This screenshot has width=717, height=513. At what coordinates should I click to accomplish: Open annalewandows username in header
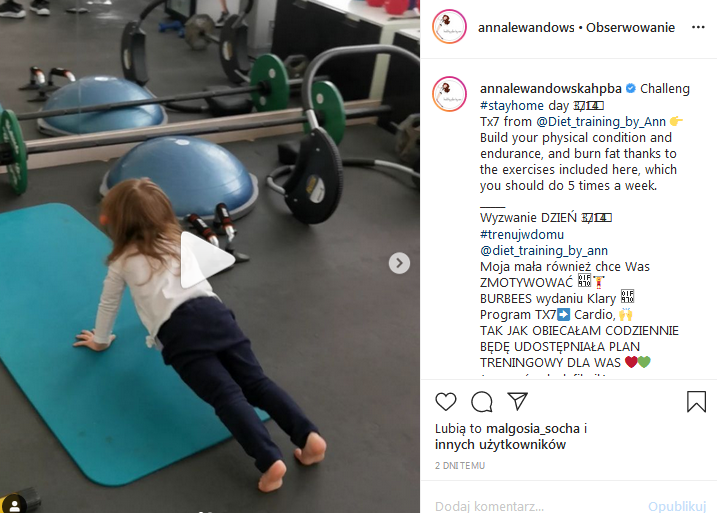coord(526,27)
